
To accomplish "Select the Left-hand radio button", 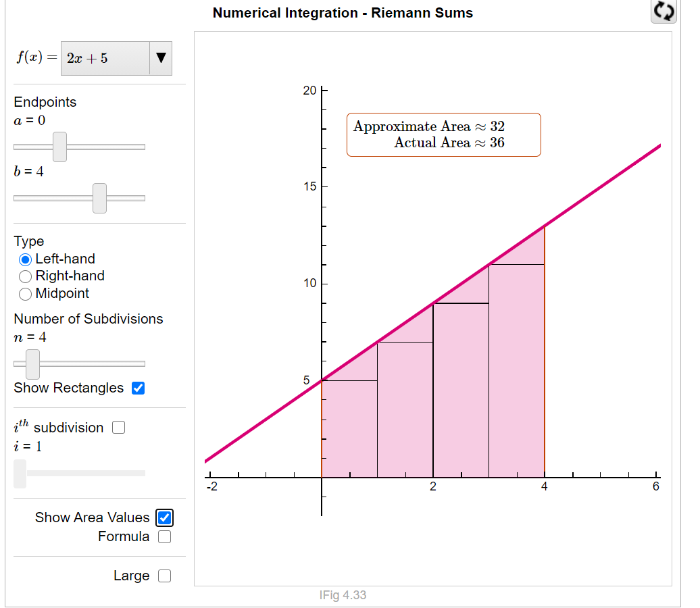I will coord(25,259).
